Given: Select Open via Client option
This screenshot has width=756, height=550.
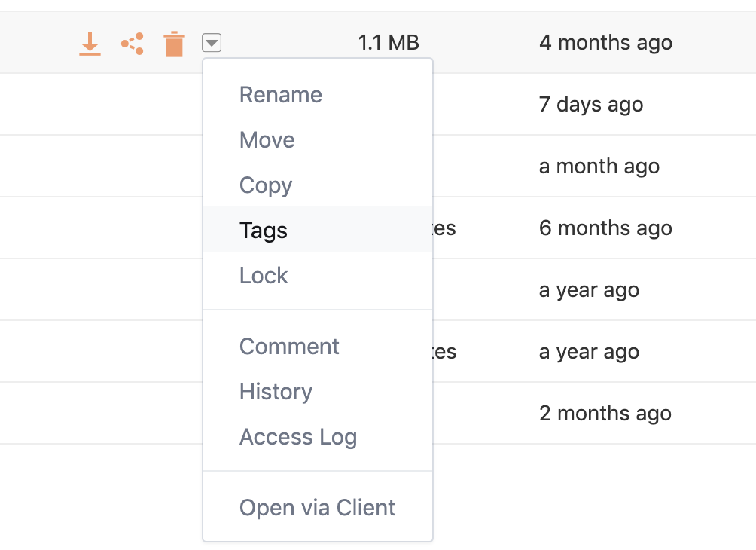Looking at the screenshot, I should click(318, 508).
